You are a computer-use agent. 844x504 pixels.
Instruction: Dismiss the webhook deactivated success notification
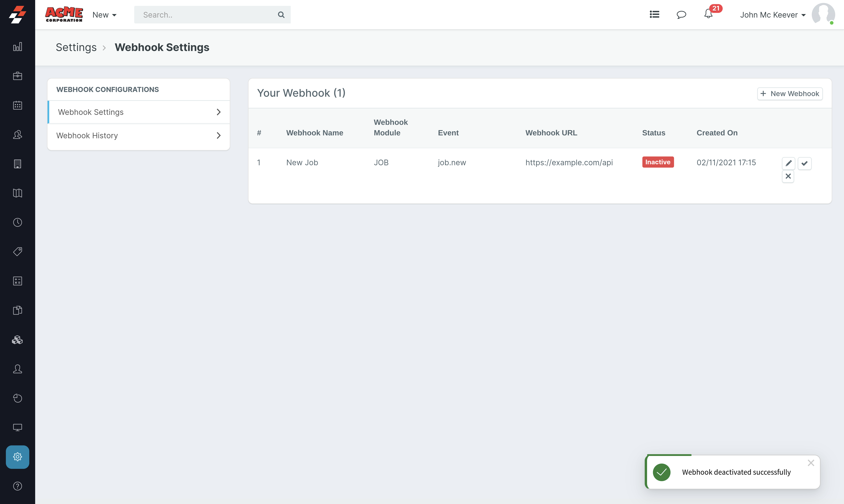click(x=811, y=463)
